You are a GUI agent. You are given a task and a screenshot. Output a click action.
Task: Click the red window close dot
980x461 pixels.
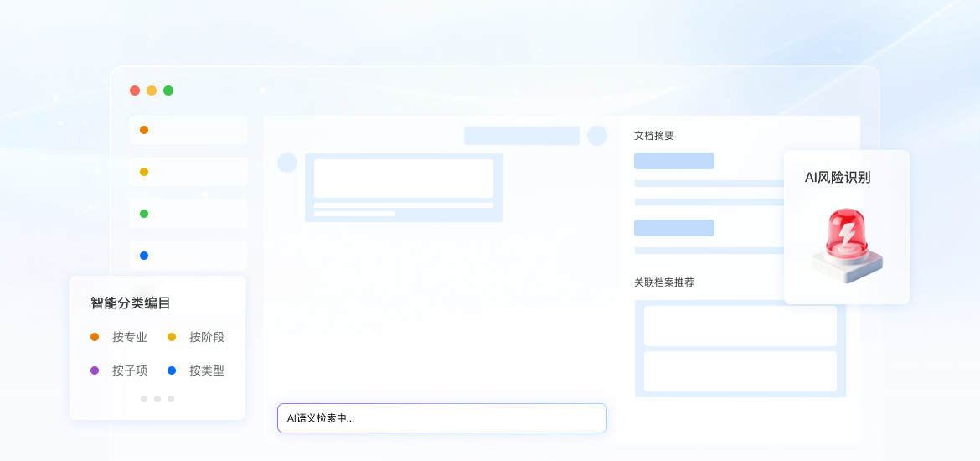click(x=134, y=91)
